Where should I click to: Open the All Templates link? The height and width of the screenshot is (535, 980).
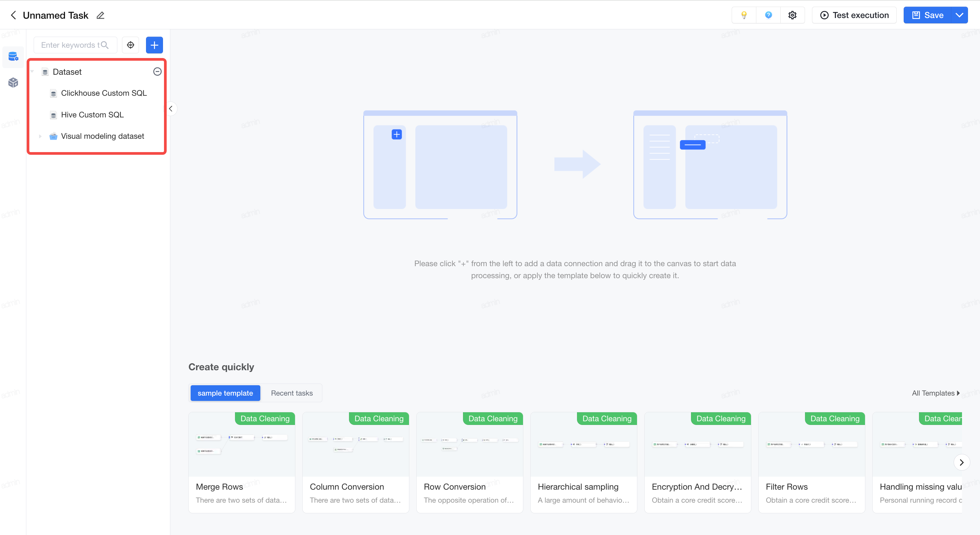point(935,393)
